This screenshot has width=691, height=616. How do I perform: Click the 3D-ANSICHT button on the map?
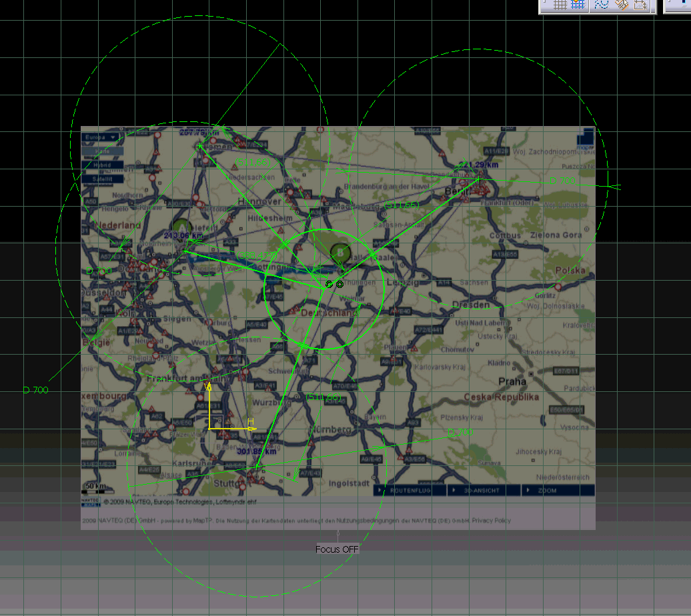coord(483,491)
